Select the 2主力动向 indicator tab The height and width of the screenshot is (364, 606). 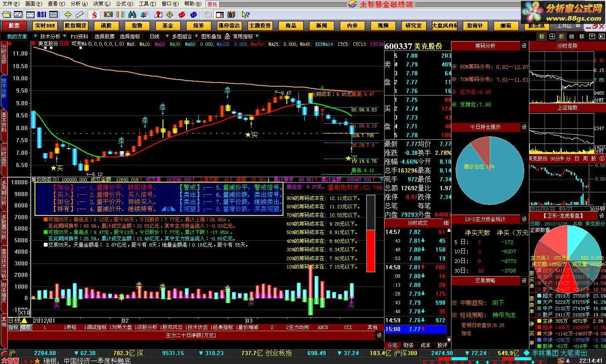pos(297,327)
